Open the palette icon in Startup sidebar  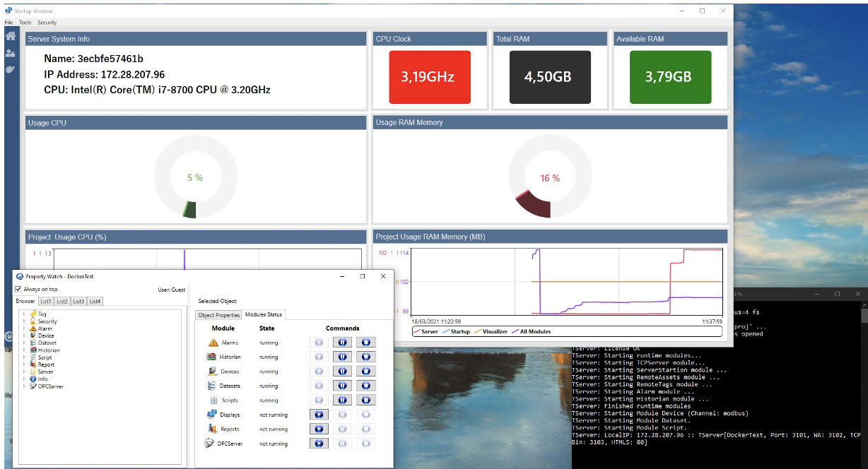coord(10,69)
